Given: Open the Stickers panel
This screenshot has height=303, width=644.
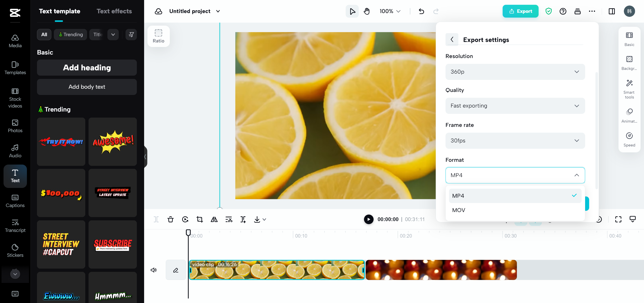Looking at the screenshot, I should [x=15, y=250].
